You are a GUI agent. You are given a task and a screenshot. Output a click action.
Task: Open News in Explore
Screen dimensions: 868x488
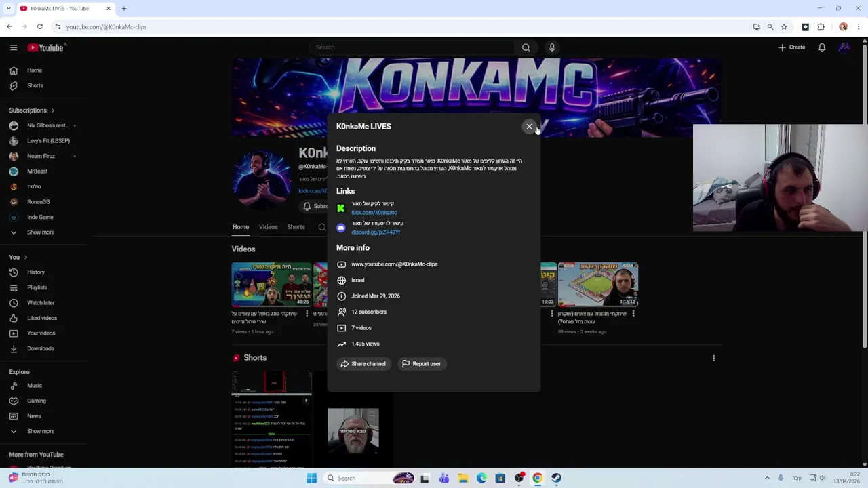[x=43, y=416]
